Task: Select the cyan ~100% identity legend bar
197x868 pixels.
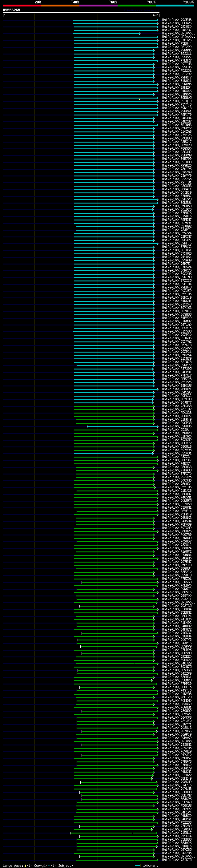Action: pyautogui.click(x=175, y=6)
